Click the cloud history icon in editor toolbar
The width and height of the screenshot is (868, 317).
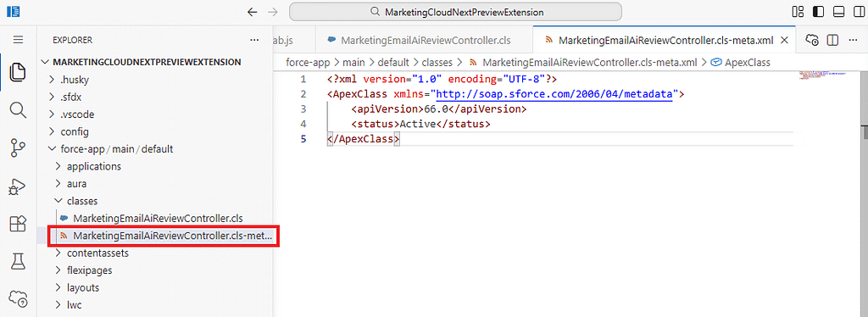(x=812, y=40)
